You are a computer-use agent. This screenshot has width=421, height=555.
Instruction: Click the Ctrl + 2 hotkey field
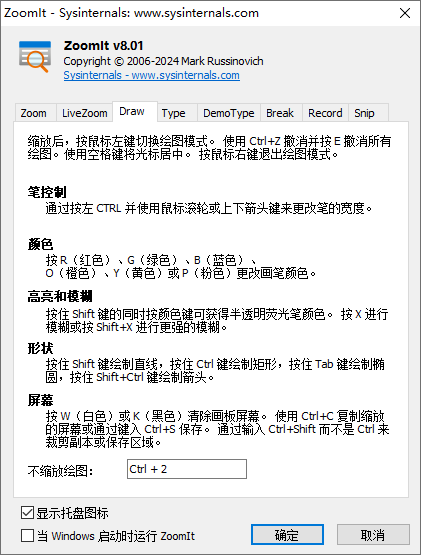(x=187, y=469)
